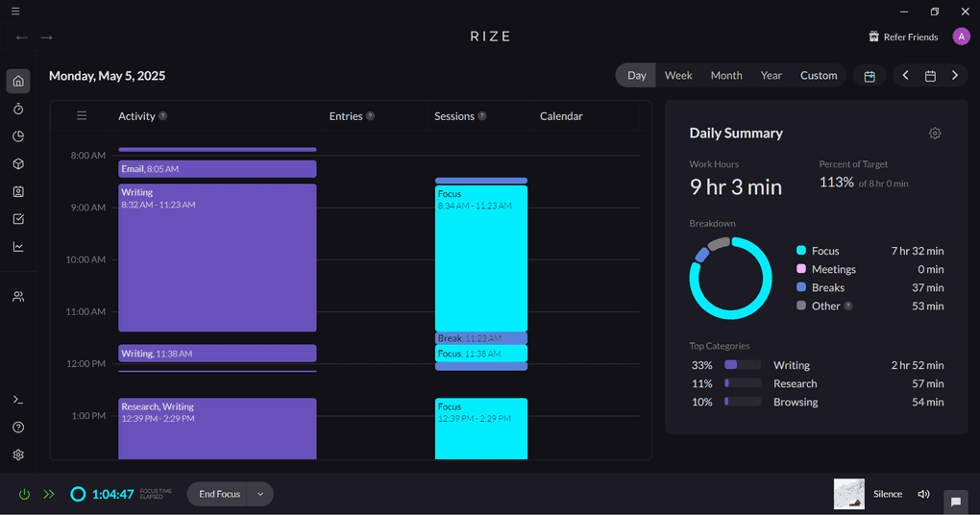Open the settings gear in sidebar
The height and width of the screenshot is (515, 980).
(x=18, y=455)
